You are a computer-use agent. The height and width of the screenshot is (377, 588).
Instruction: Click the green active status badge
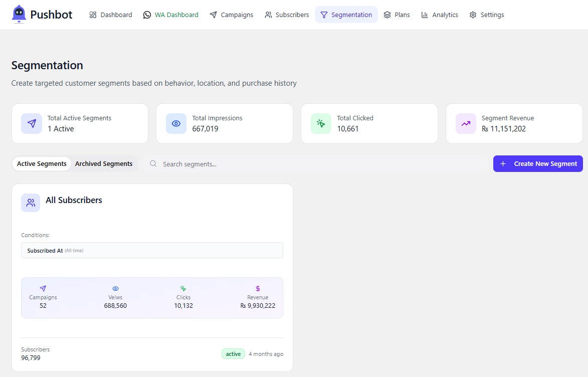pyautogui.click(x=233, y=354)
